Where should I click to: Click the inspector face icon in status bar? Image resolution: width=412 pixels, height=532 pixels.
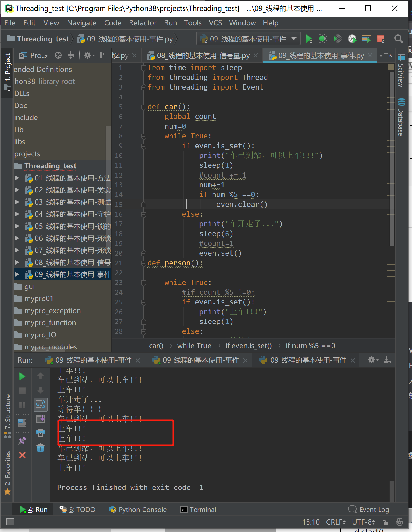(400, 522)
